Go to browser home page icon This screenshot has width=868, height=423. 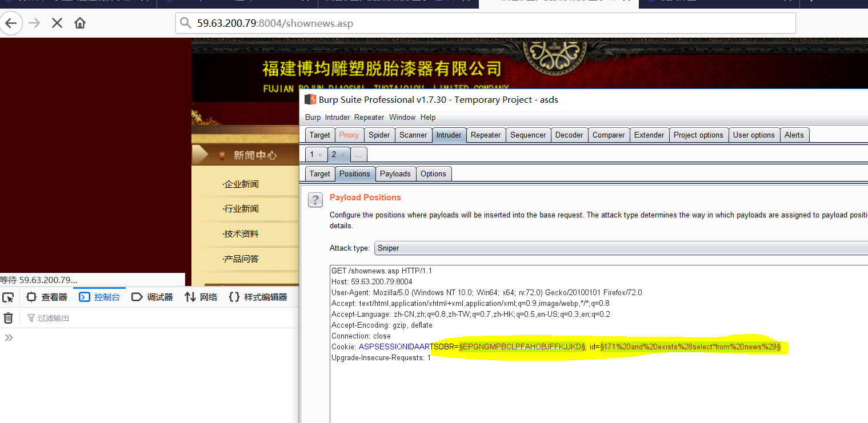(80, 23)
